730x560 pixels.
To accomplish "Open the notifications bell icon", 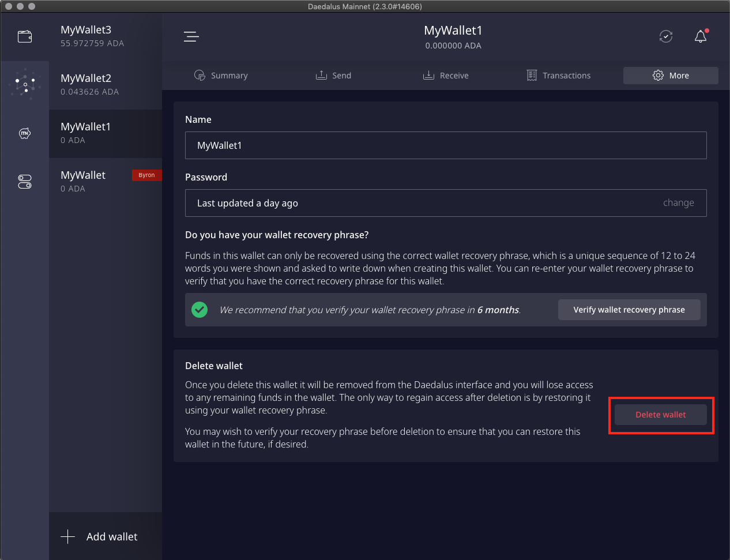I will tap(701, 36).
